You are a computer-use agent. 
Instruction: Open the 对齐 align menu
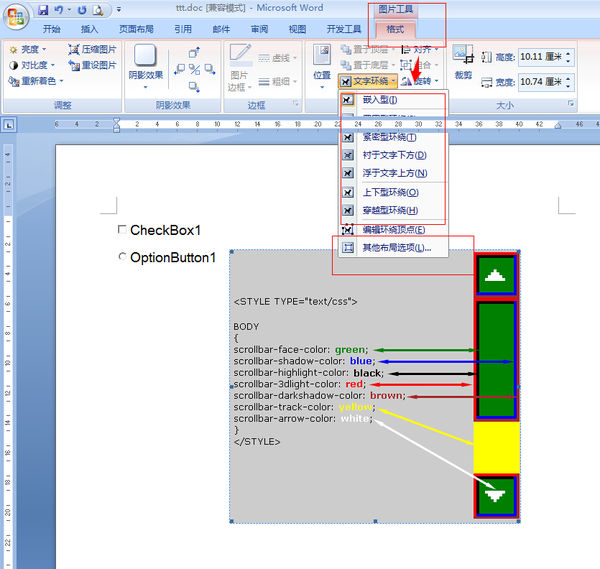tap(419, 49)
